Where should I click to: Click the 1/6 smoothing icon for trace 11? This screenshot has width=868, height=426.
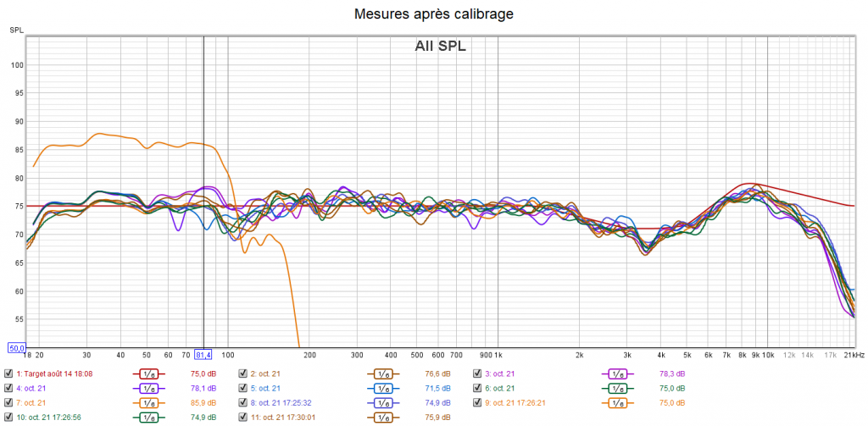[382, 417]
